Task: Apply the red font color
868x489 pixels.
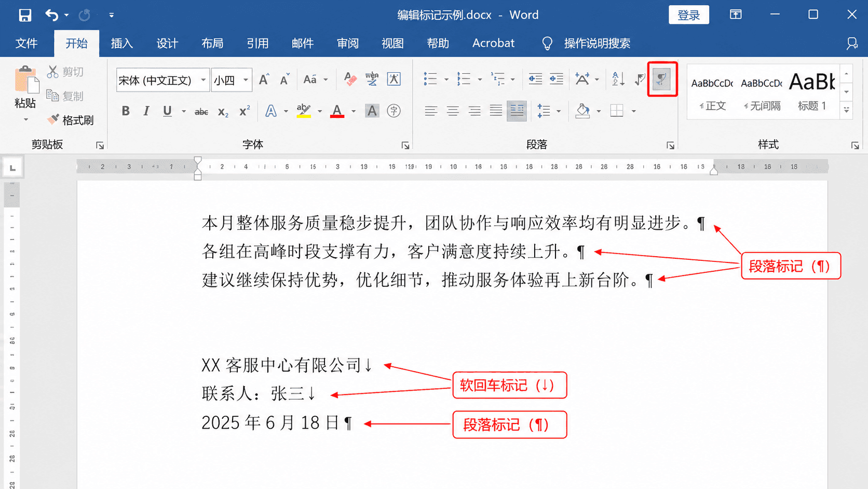Action: click(x=337, y=111)
